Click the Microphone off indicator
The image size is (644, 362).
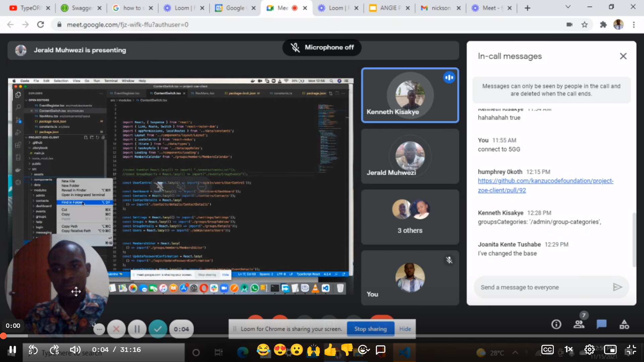coord(322,48)
